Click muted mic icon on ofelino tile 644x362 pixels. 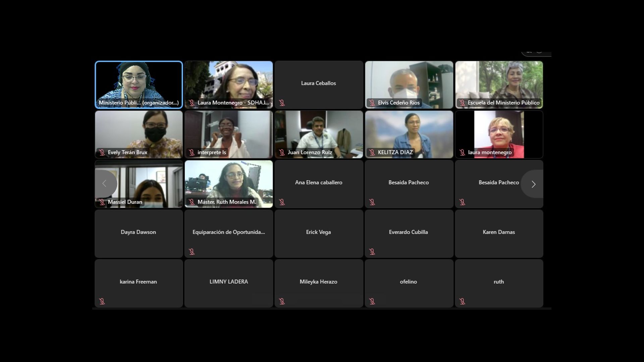click(x=372, y=301)
